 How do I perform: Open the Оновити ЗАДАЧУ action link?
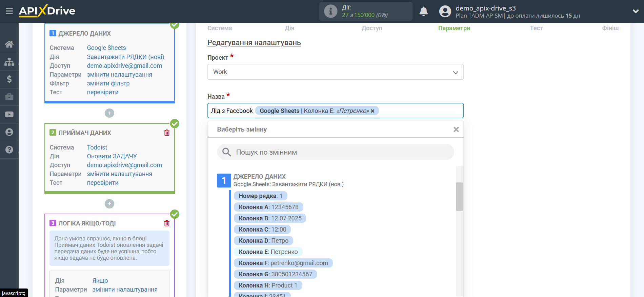point(112,156)
